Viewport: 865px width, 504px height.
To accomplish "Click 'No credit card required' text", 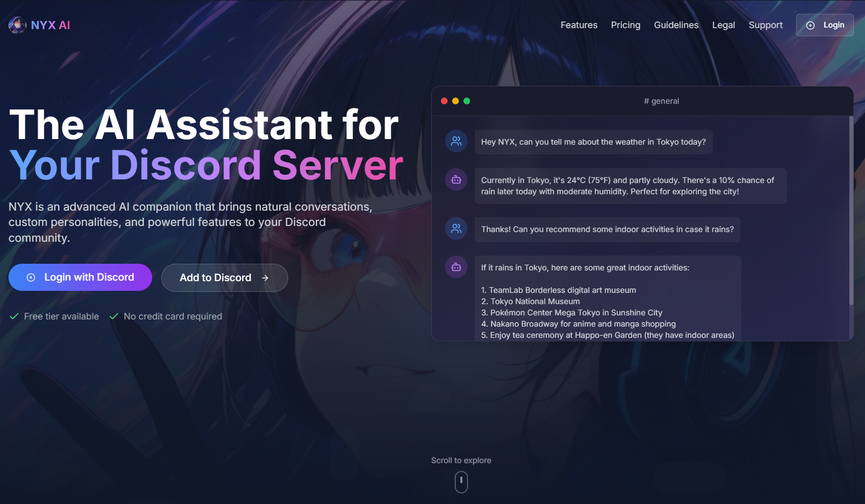I will point(173,317).
